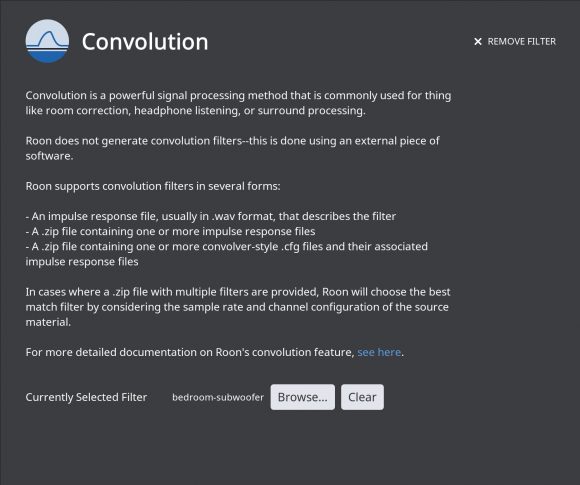Screen dimensions: 580x485
Task: Click the Convolution heading text
Action: (145, 41)
